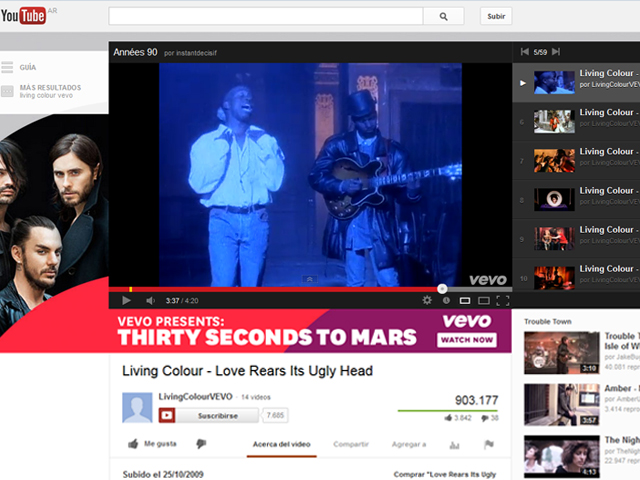This screenshot has width=640, height=480.
Task: Open the Trouble Town video thumbnail
Action: pos(562,353)
